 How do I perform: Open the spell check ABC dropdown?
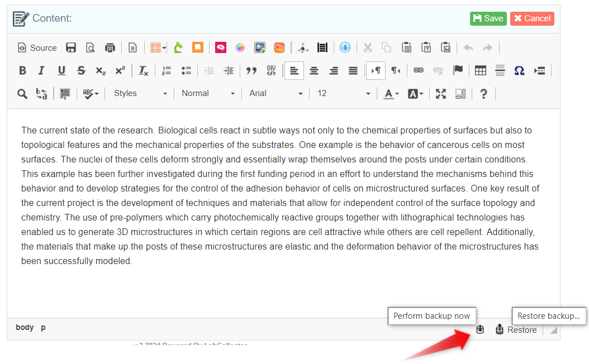91,93
